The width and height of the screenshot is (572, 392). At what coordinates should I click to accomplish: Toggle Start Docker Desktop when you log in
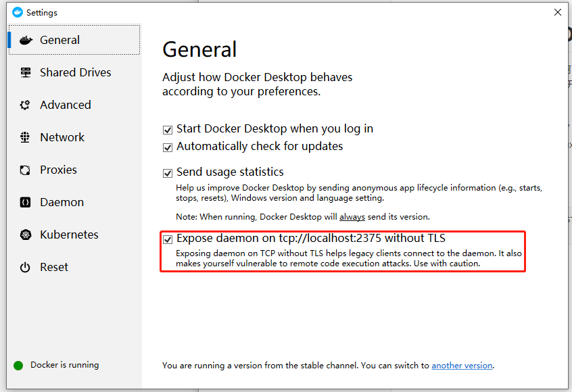coord(168,130)
